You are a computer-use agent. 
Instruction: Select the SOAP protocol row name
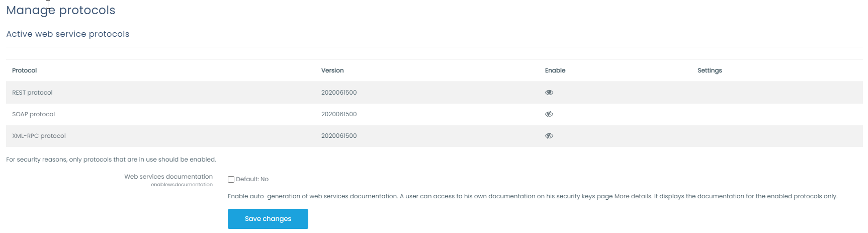point(33,114)
